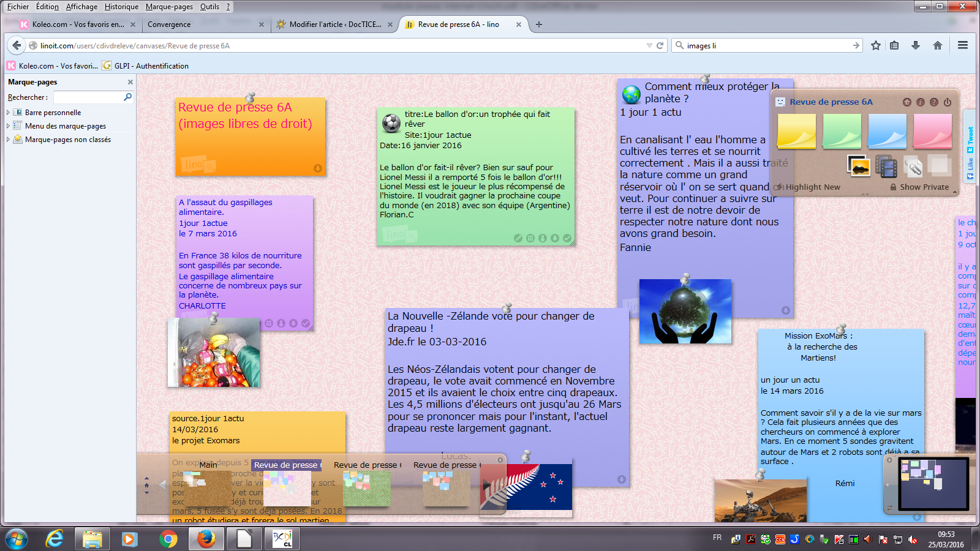The height and width of the screenshot is (551, 980).
Task: Insert a video with the film icon
Action: pos(886,165)
